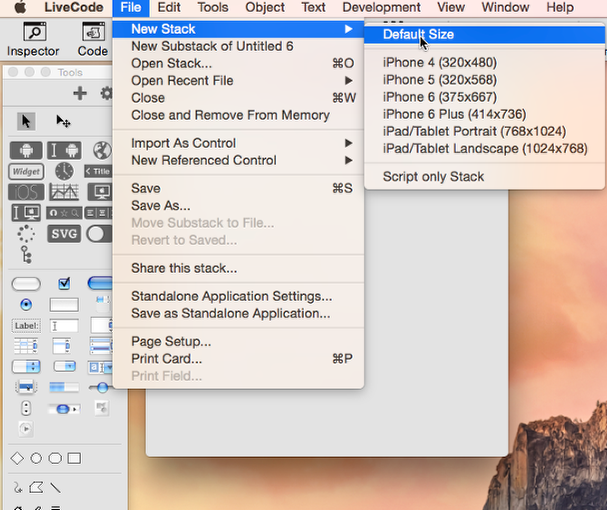Select the Run (browse) pointer tool

point(26,122)
